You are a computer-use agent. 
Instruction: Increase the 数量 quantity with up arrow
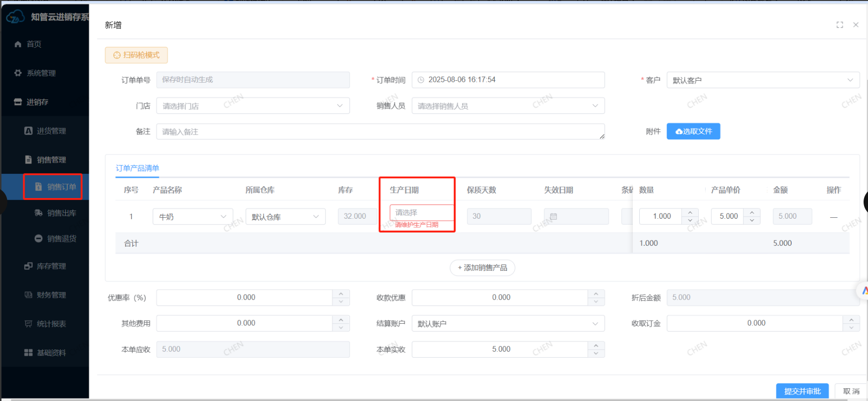pyautogui.click(x=690, y=212)
